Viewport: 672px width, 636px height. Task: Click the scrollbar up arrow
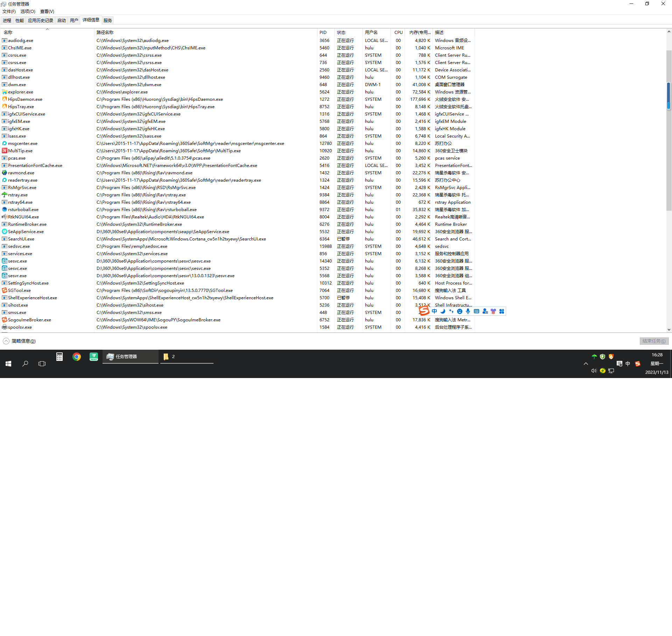(669, 32)
